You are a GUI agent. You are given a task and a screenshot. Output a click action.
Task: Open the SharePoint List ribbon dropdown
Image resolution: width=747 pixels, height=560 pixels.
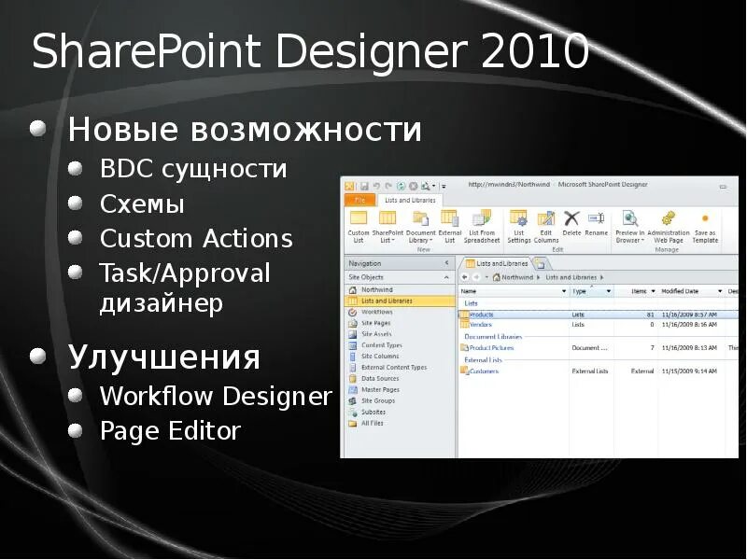point(388,227)
